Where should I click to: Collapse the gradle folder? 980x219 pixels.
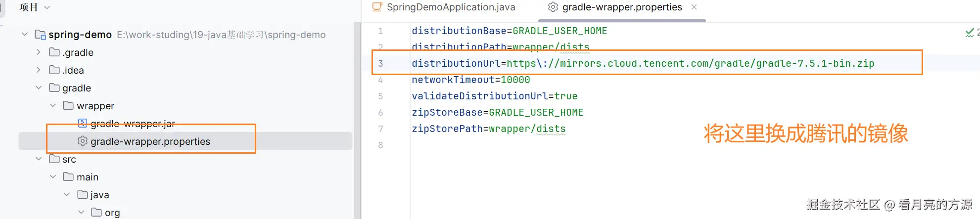39,88
